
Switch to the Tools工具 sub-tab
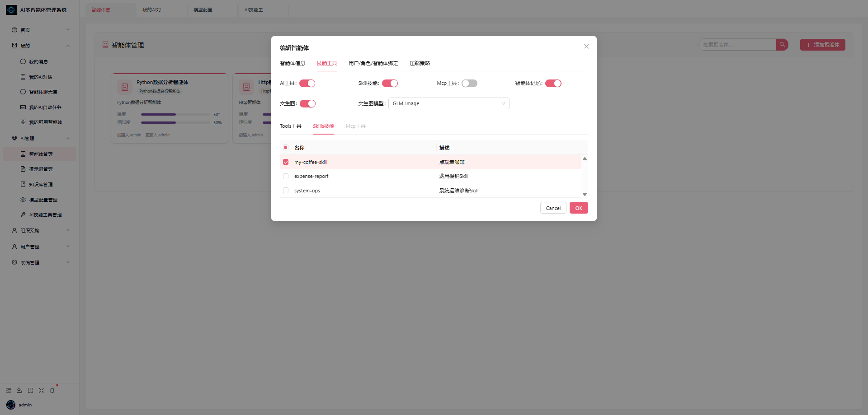coord(291,126)
